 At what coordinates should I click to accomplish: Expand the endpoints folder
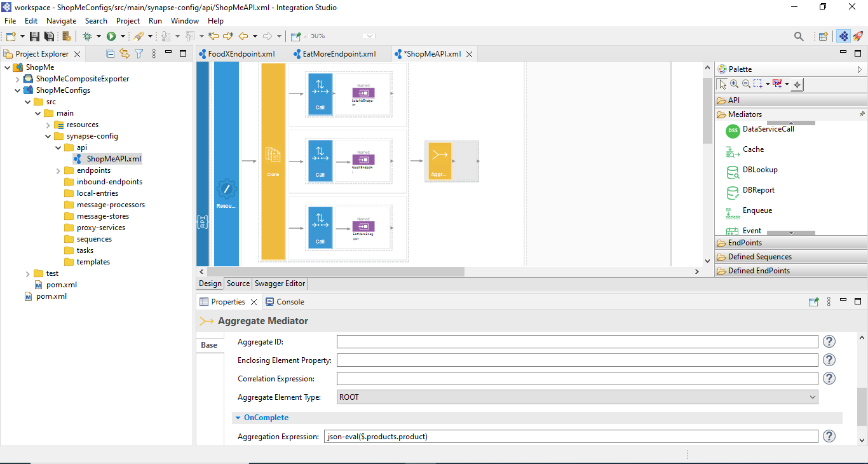point(58,170)
